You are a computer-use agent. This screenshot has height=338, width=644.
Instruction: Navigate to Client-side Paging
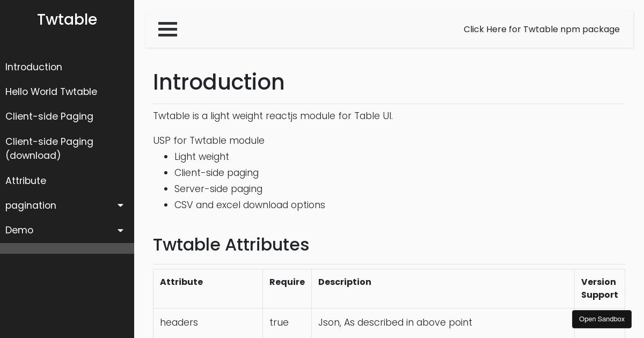[x=49, y=116]
